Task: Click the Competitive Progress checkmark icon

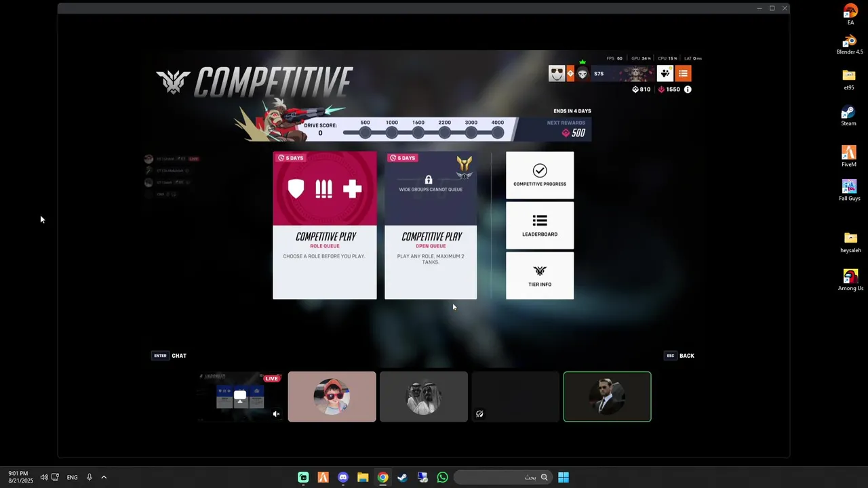Action: point(540,170)
